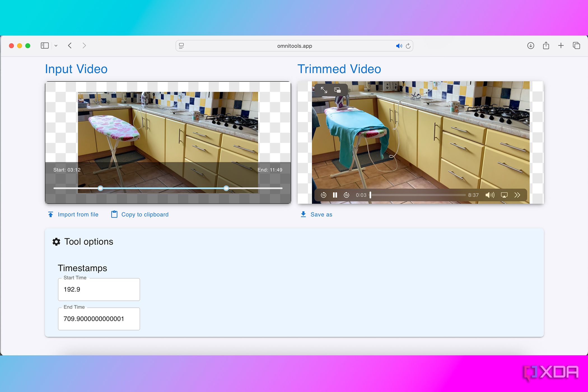
Task: Skip forward 15 seconds in trimmed video
Action: [346, 195]
